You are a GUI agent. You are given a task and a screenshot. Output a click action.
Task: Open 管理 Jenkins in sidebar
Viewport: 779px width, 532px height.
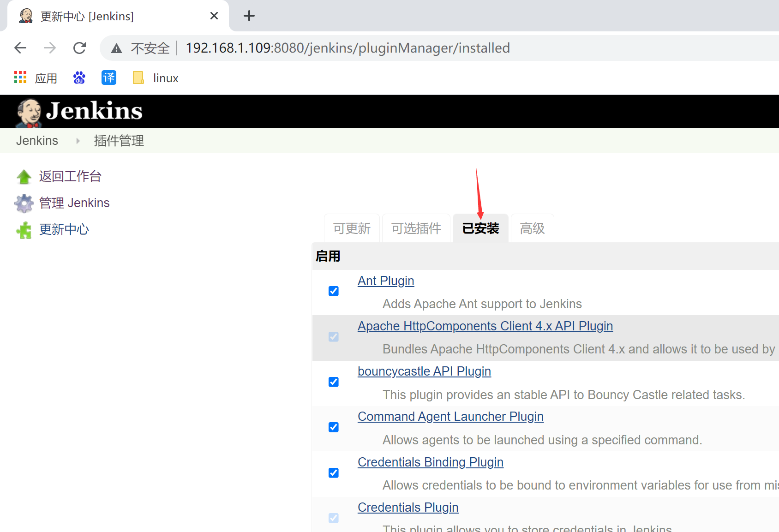pyautogui.click(x=74, y=203)
